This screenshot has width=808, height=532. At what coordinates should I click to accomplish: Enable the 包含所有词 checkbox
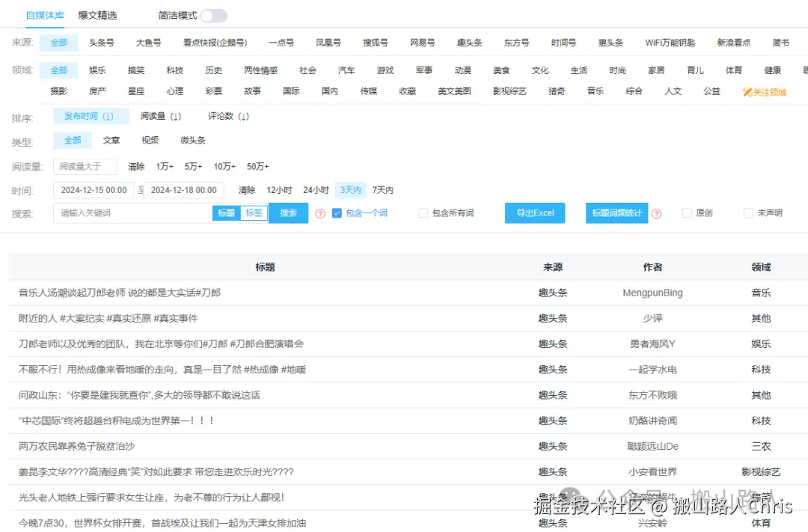(x=422, y=213)
